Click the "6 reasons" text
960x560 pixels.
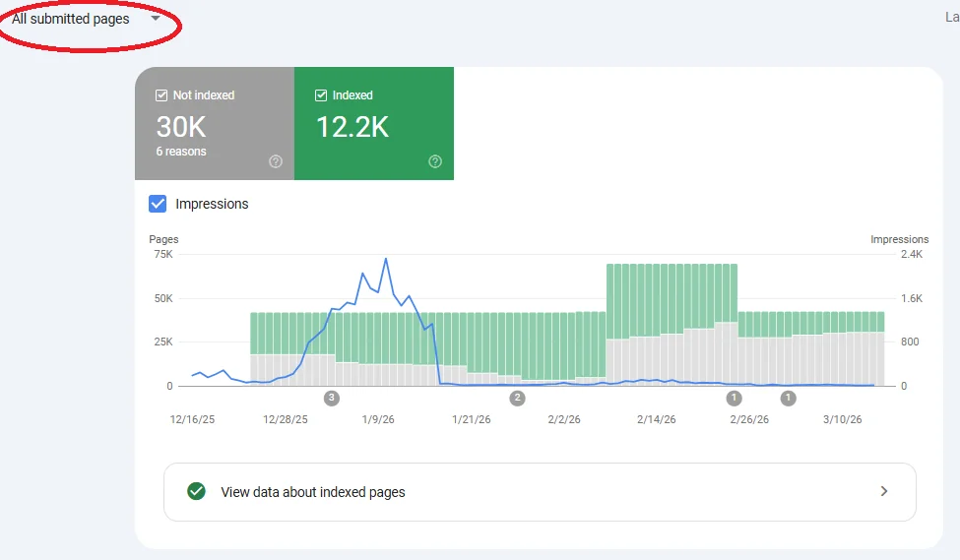coord(181,152)
